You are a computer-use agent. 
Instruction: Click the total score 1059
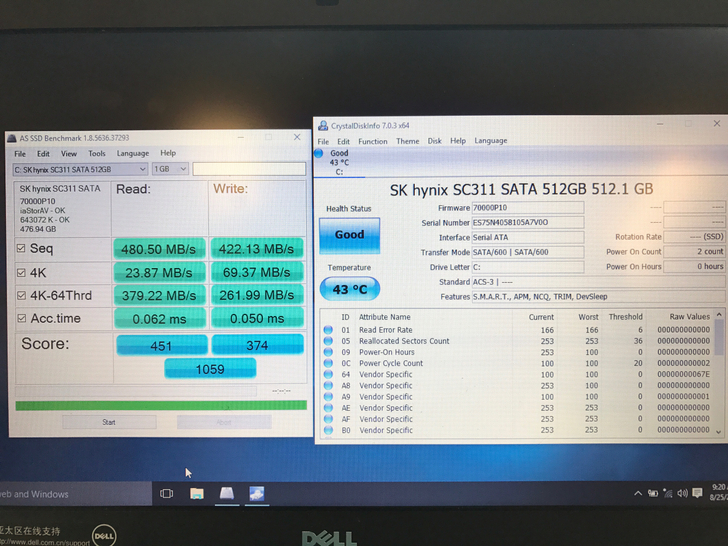[210, 369]
